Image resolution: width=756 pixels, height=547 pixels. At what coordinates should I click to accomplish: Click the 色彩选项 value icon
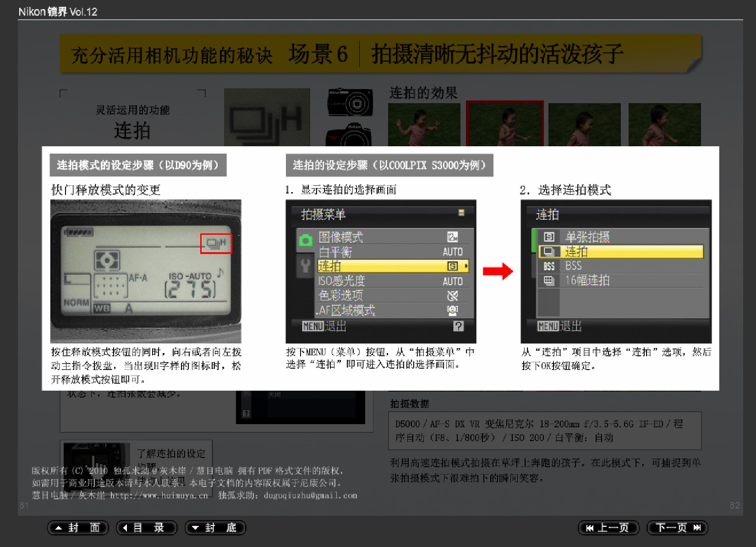(452, 296)
